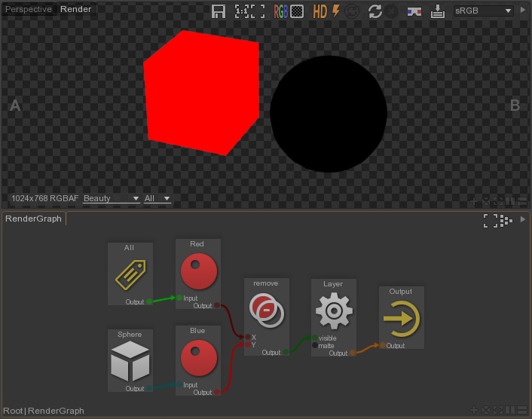Viewport: 532px width, 419px height.
Task: Expand the All layers dropdown
Action: 157,198
